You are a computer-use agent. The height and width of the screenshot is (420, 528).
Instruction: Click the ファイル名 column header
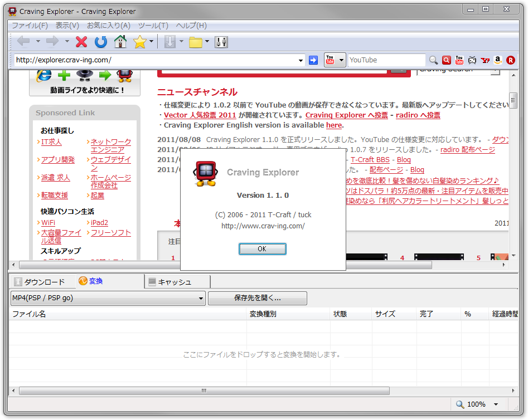tap(128, 314)
